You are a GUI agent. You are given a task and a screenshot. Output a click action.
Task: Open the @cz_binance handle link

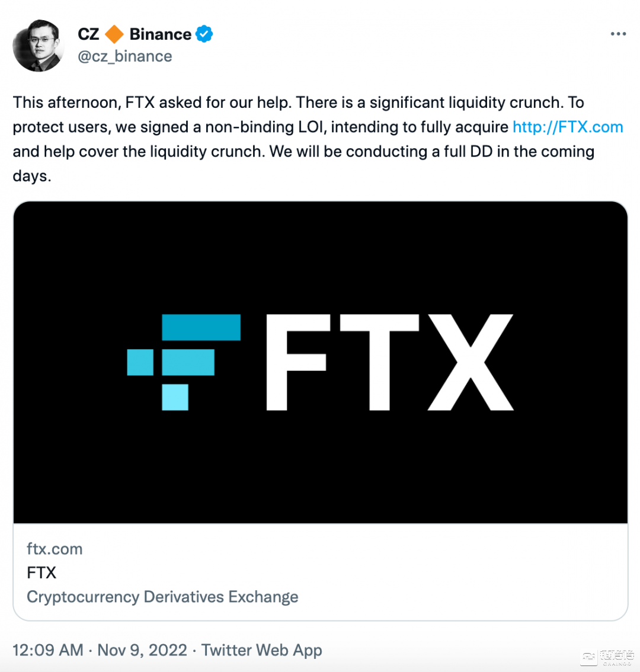coord(125,56)
